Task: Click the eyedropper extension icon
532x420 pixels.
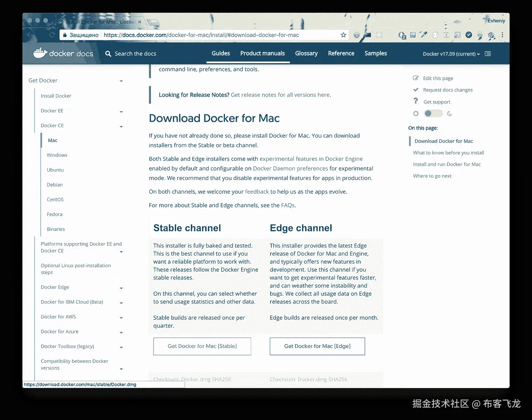Action: click(424, 35)
